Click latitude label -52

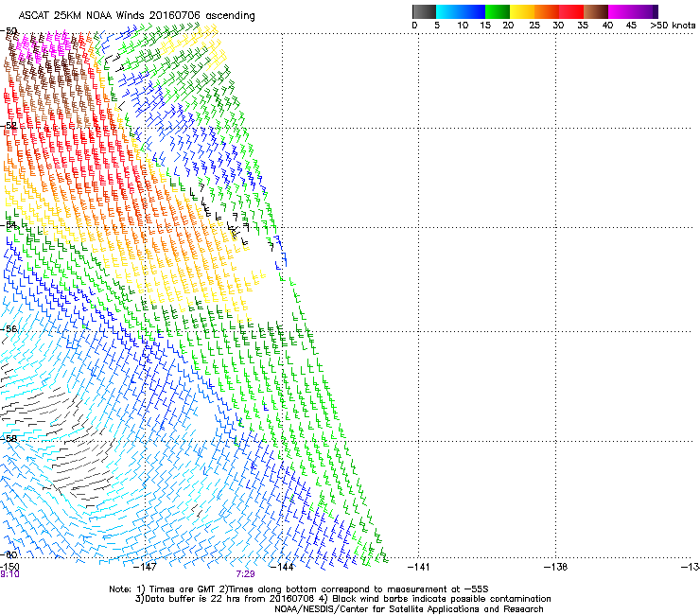click(x=9, y=126)
